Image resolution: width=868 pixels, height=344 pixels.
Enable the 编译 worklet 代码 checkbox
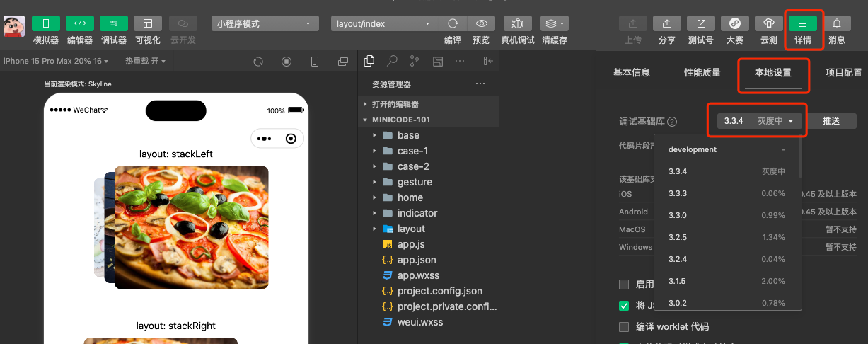point(624,327)
